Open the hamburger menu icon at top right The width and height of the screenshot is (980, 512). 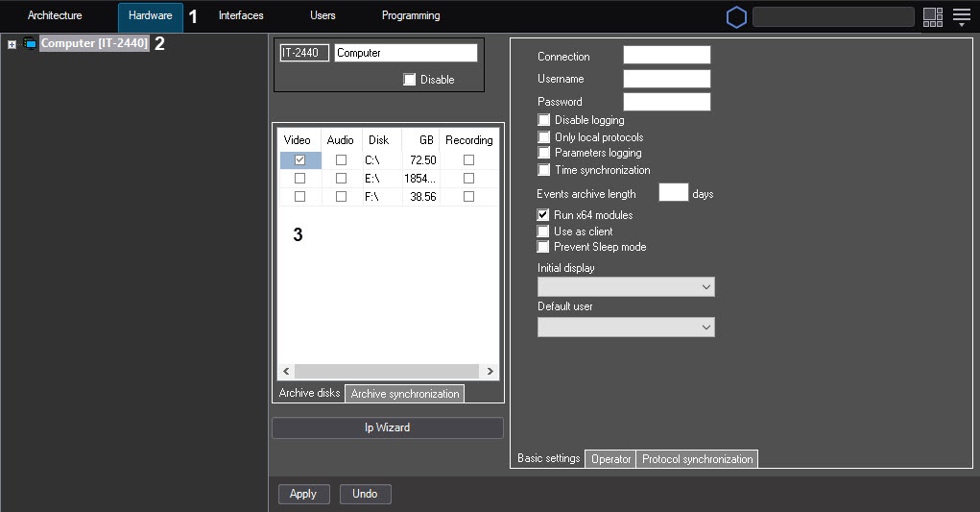[x=962, y=17]
